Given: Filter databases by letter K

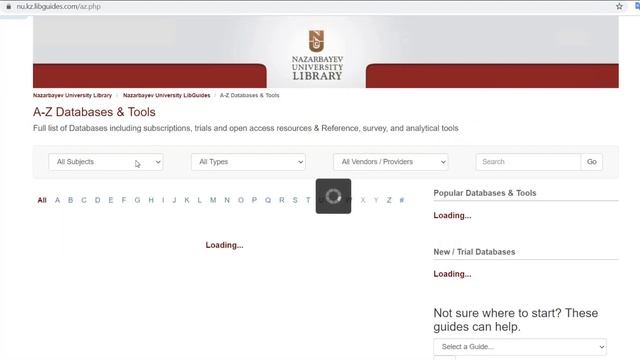Looking at the screenshot, I should (187, 200).
